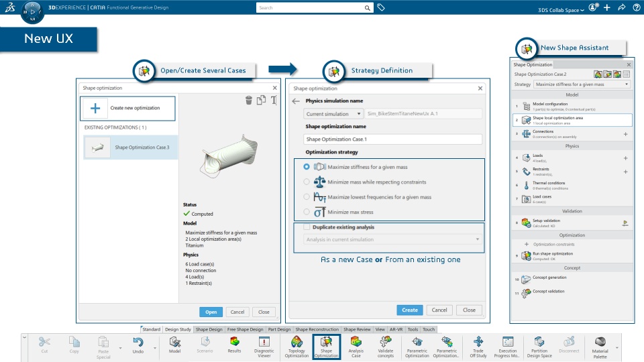
Task: Rename optimization with the text icon
Action: click(x=274, y=100)
